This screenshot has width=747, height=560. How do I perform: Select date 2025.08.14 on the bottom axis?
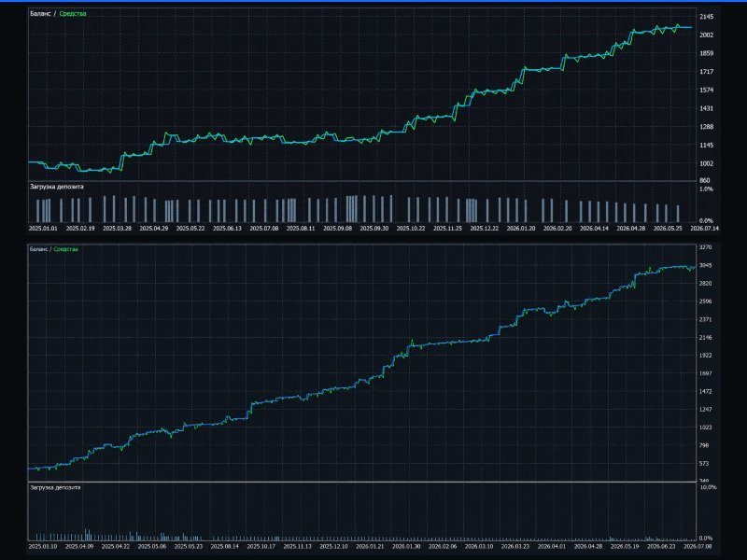point(225,547)
